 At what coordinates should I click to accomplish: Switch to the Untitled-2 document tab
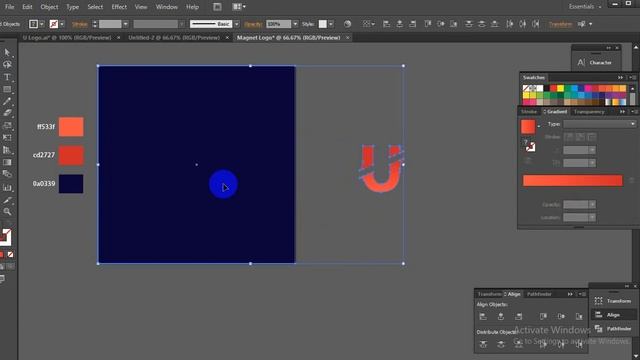[174, 38]
